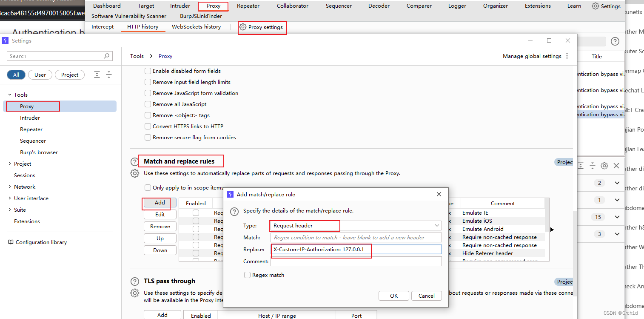Image resolution: width=644 pixels, height=319 pixels.
Task: Tick the Regex match checkbox in the dialog
Action: pyautogui.click(x=247, y=275)
